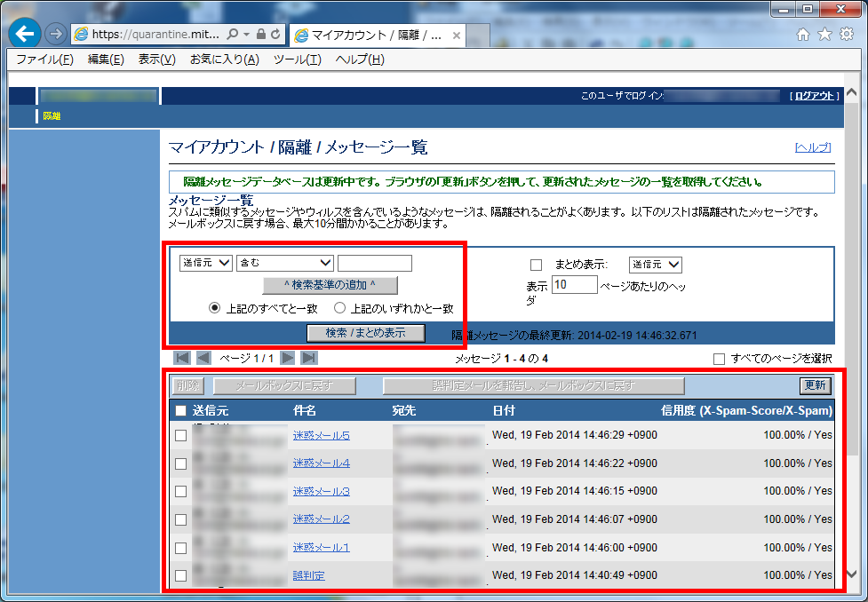Viewport: 868px width, 602px height.
Task: Click the blank new tab button
Action: pyautogui.click(x=478, y=35)
